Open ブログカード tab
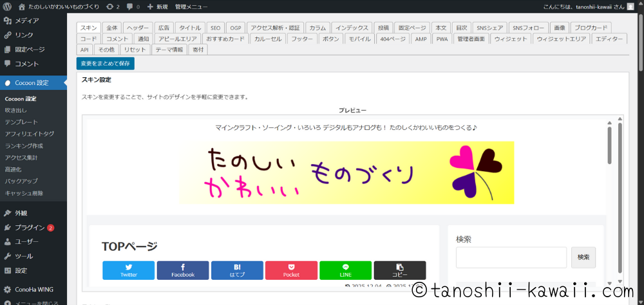644x305 pixels. click(x=591, y=28)
